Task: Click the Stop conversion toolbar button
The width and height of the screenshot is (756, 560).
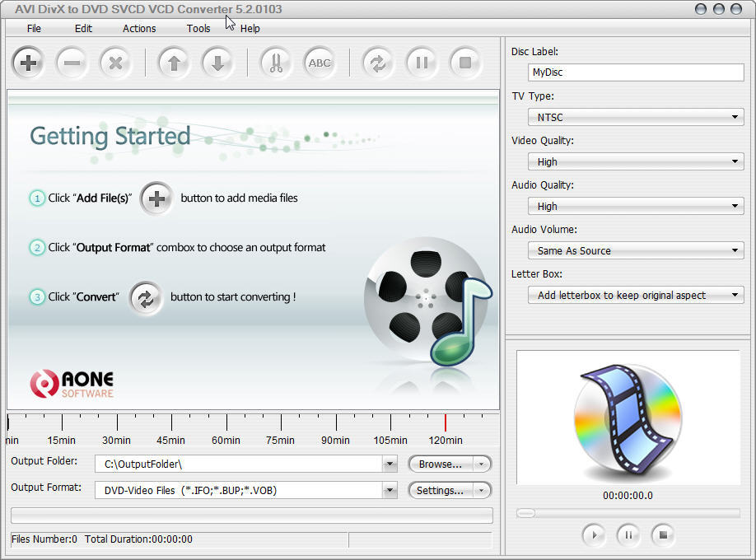Action: click(465, 63)
